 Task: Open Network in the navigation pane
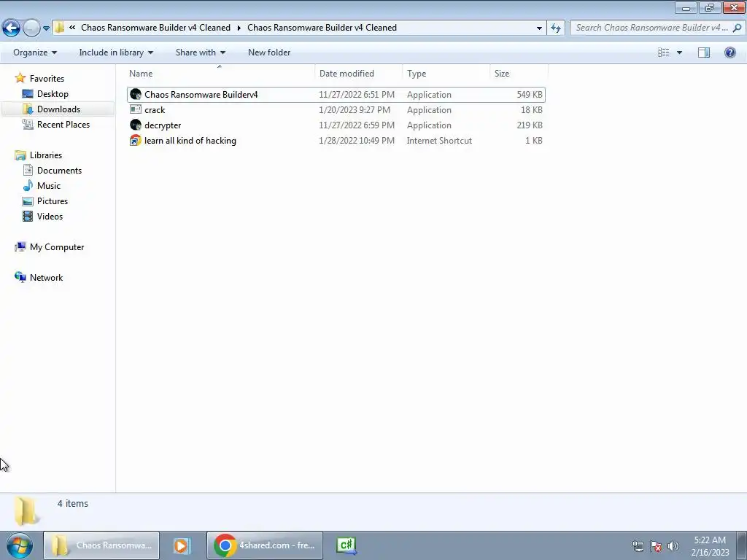[46, 278]
